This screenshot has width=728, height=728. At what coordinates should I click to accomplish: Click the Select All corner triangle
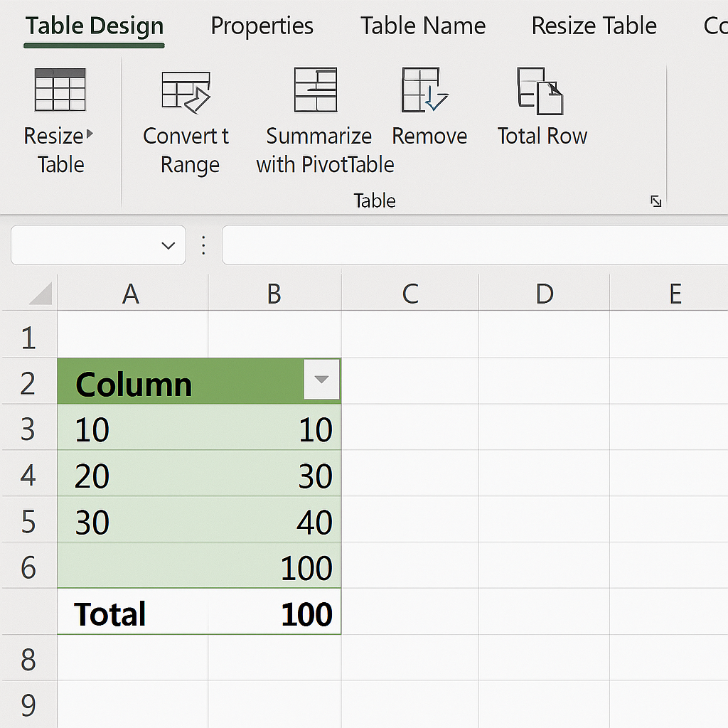pyautogui.click(x=41, y=294)
